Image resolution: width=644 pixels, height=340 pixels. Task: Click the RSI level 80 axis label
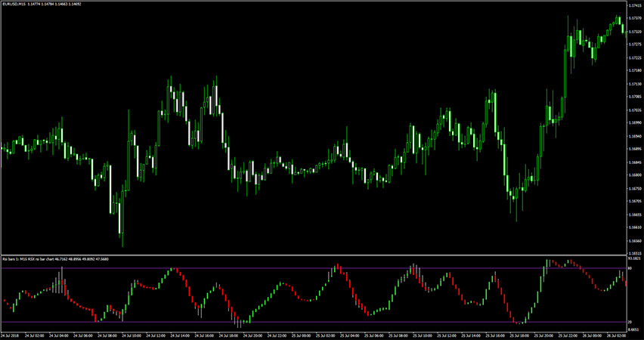point(628,268)
